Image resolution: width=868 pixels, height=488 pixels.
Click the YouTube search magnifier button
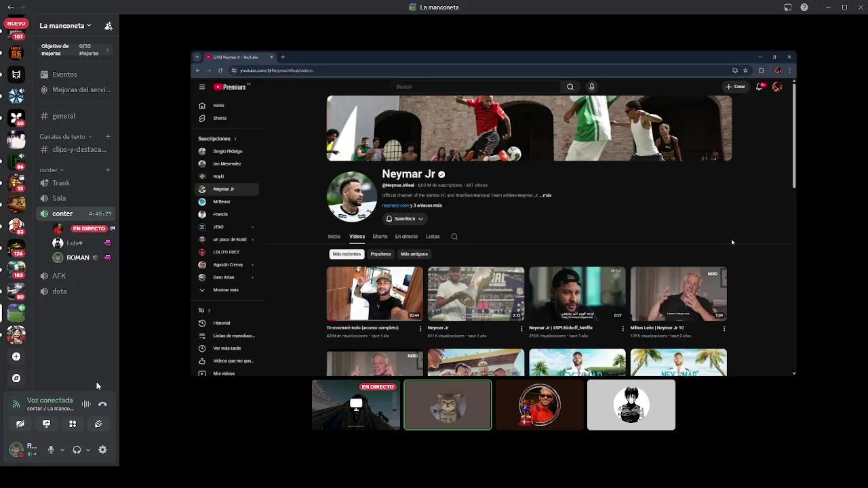(570, 87)
